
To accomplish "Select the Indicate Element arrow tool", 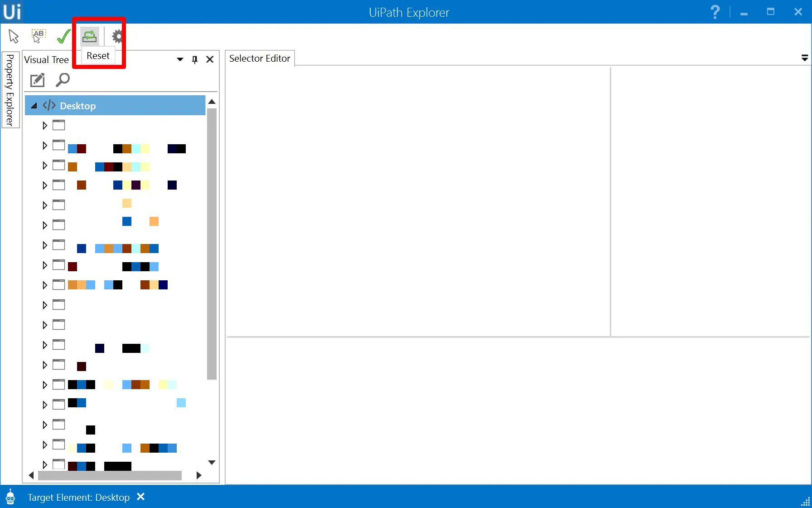I will 14,36.
